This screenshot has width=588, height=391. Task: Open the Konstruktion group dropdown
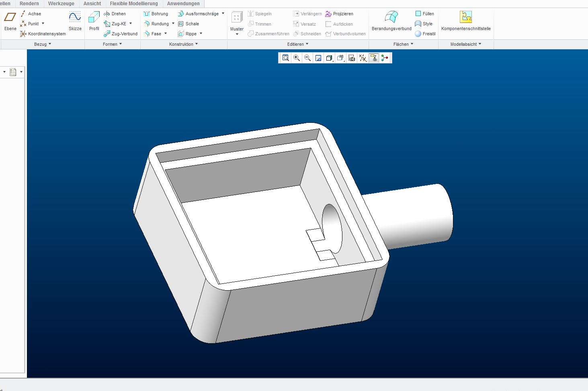(184, 44)
